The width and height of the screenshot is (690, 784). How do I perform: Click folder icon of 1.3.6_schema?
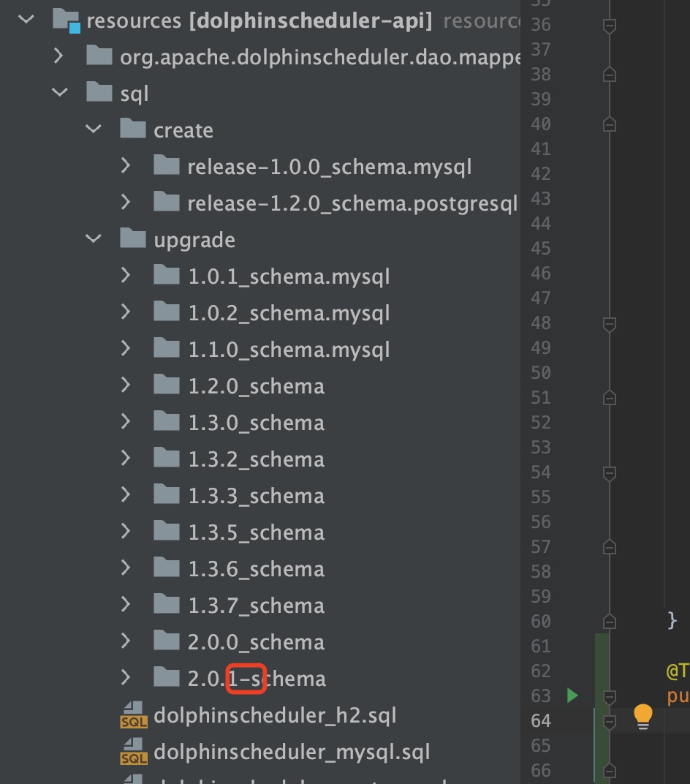click(x=167, y=567)
